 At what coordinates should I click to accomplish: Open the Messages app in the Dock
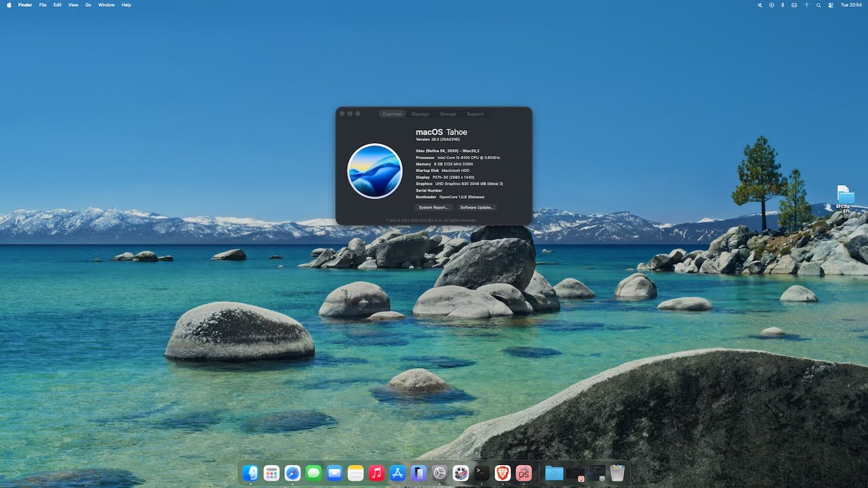(313, 473)
